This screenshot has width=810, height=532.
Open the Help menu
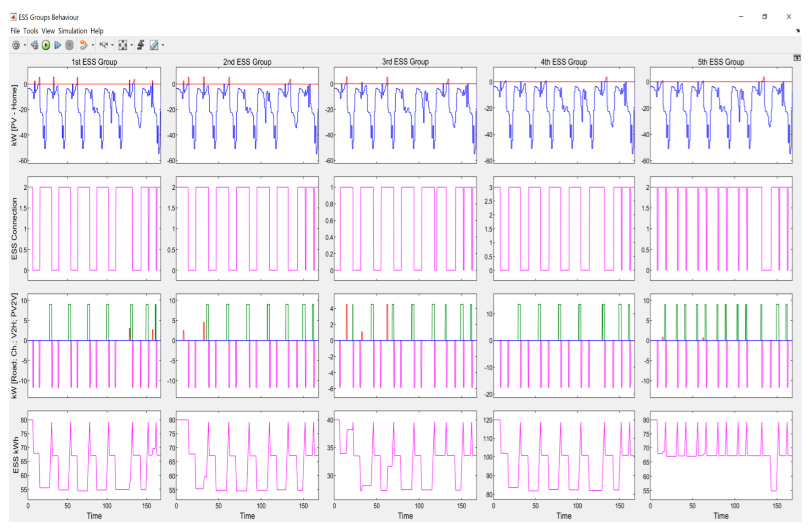pyautogui.click(x=97, y=31)
